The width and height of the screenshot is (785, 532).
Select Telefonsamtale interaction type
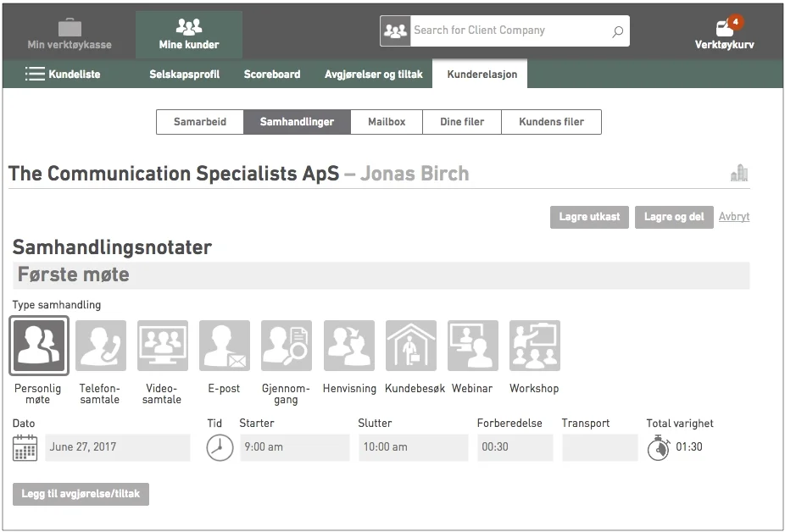pyautogui.click(x=101, y=346)
